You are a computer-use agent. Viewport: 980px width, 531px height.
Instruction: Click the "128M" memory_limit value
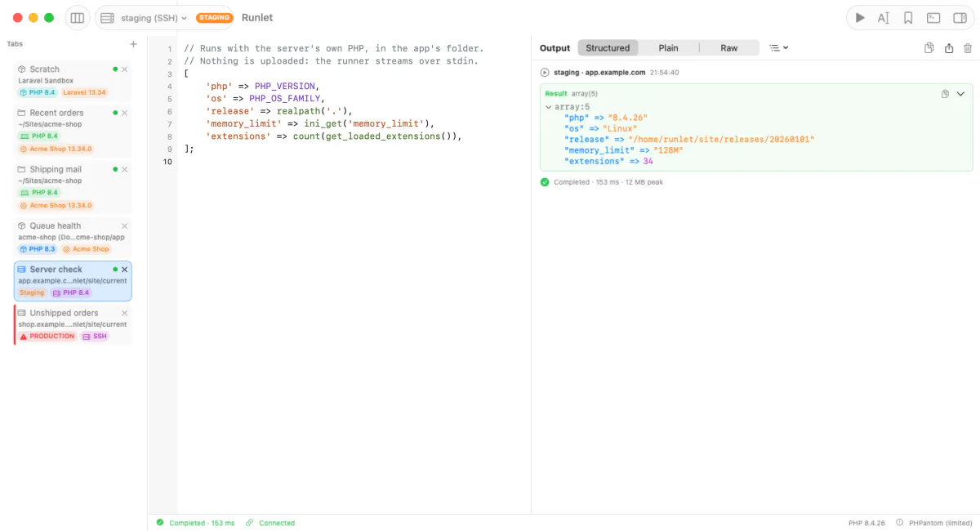[x=668, y=150]
